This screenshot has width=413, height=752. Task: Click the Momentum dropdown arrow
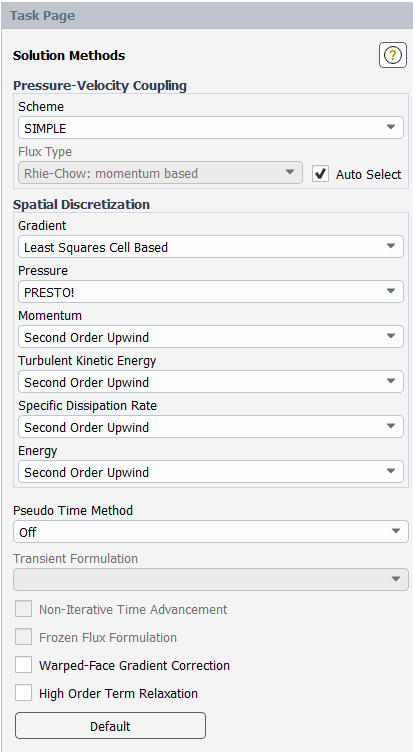[x=391, y=337]
